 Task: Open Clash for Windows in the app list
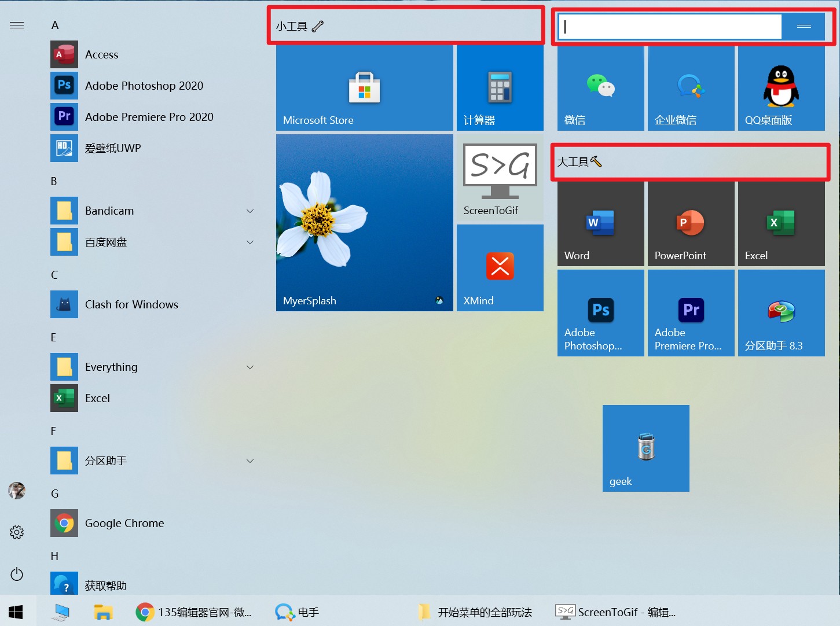click(153, 304)
